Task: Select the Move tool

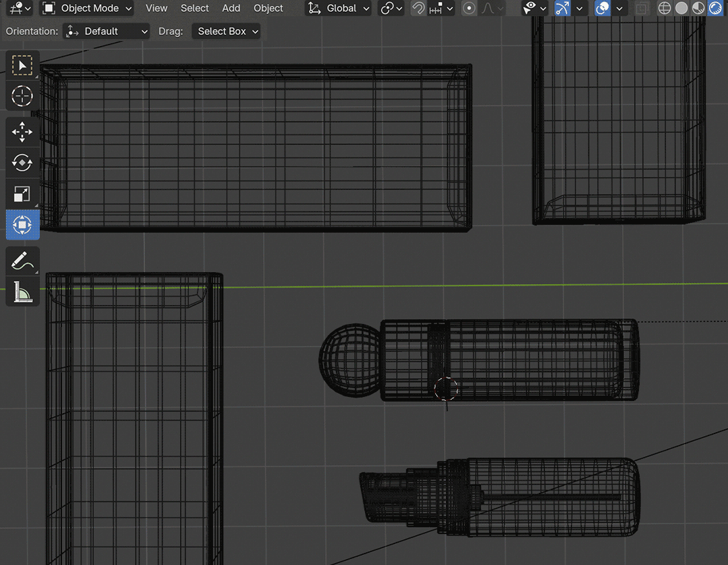Action: point(22,132)
